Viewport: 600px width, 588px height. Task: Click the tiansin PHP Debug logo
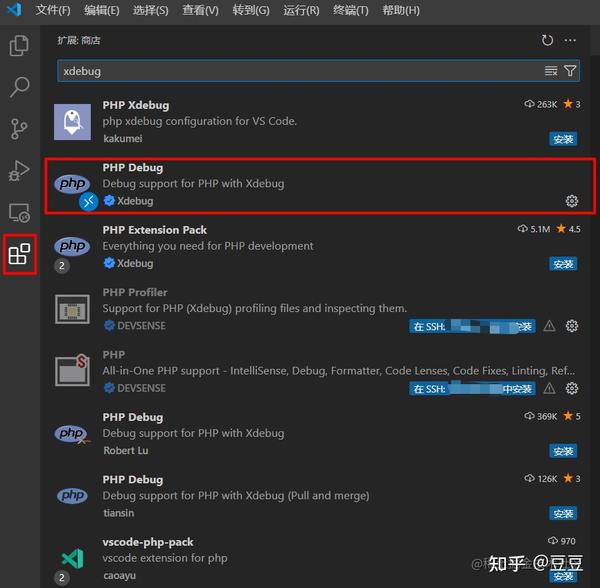point(72,495)
